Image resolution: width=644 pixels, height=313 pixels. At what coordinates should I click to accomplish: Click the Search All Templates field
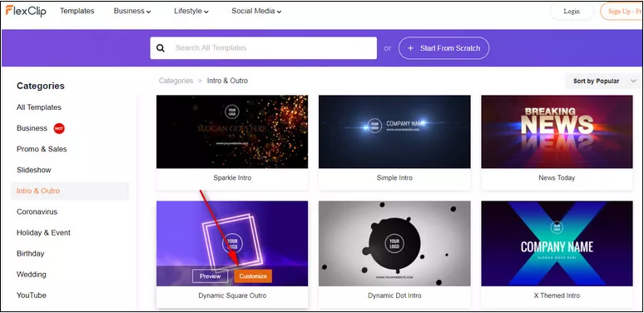pyautogui.click(x=263, y=48)
